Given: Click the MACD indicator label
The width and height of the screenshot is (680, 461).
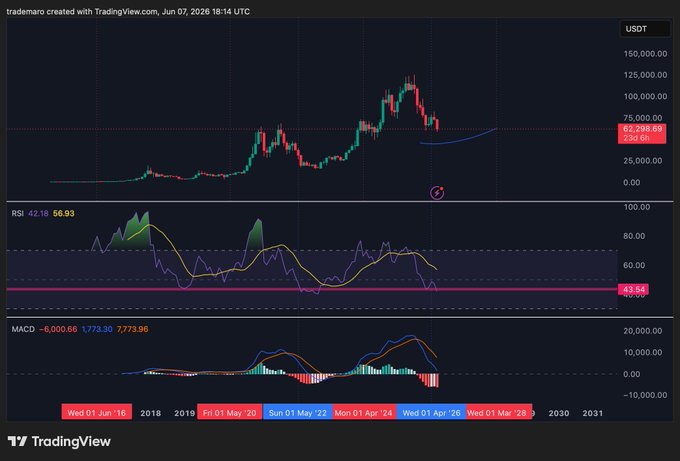Looking at the screenshot, I should tap(23, 329).
